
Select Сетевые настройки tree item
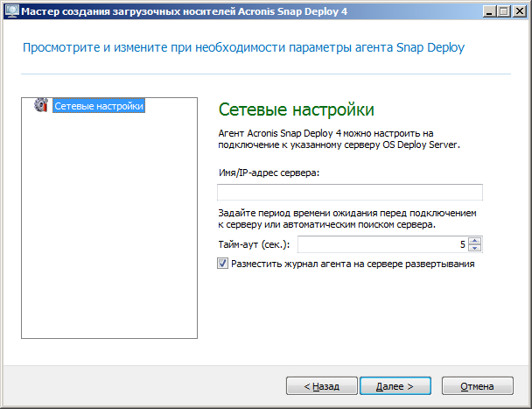(x=99, y=106)
